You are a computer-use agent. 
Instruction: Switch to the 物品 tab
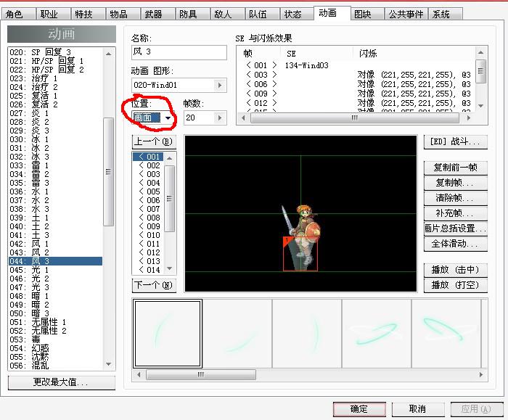122,15
